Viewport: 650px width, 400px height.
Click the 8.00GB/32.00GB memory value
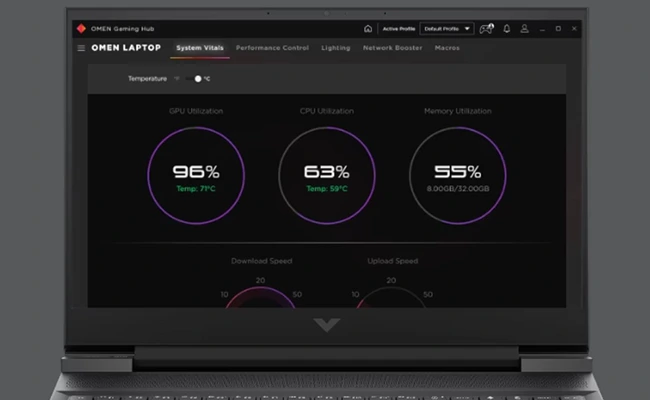[458, 189]
